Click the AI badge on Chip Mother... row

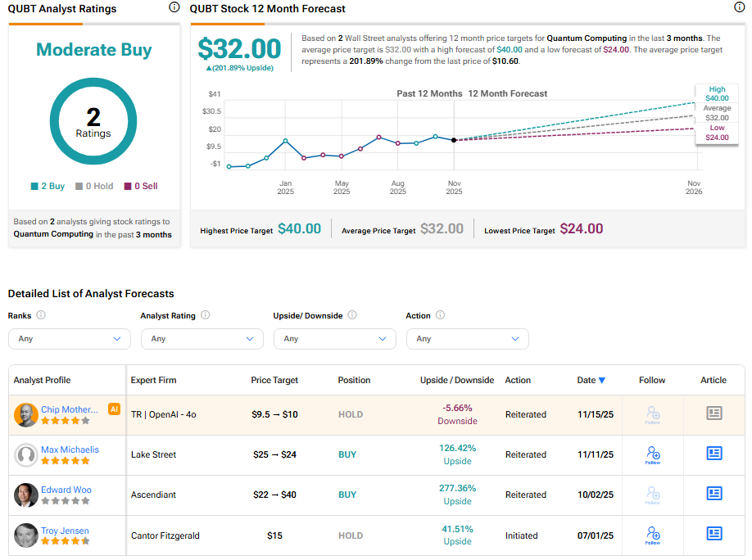tap(115, 409)
